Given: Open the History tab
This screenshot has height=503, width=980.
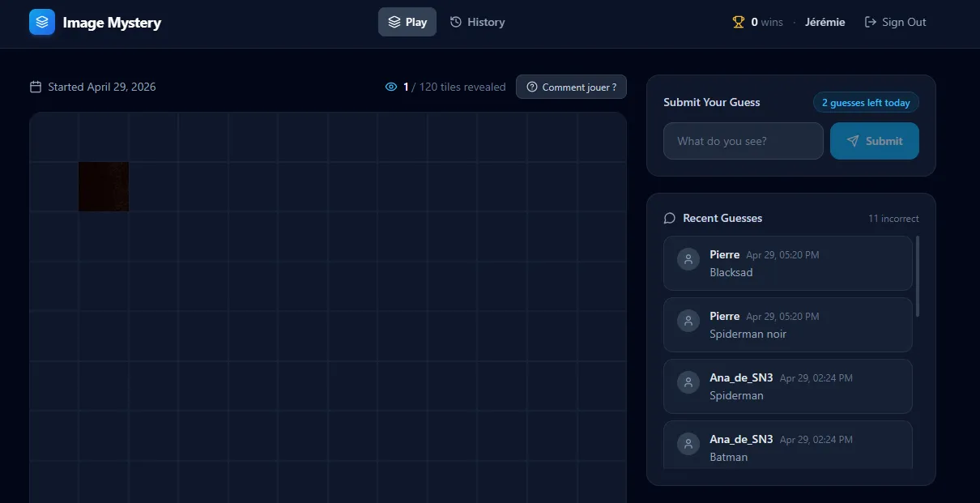Looking at the screenshot, I should 478,22.
